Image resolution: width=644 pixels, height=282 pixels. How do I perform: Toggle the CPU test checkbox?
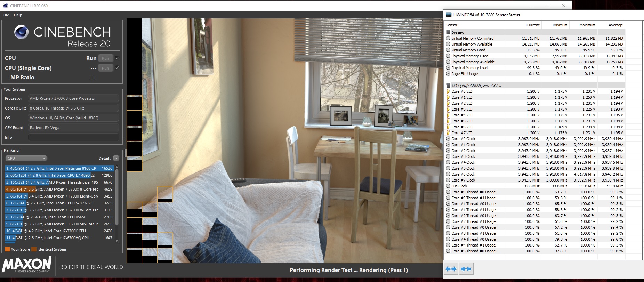coord(117,58)
